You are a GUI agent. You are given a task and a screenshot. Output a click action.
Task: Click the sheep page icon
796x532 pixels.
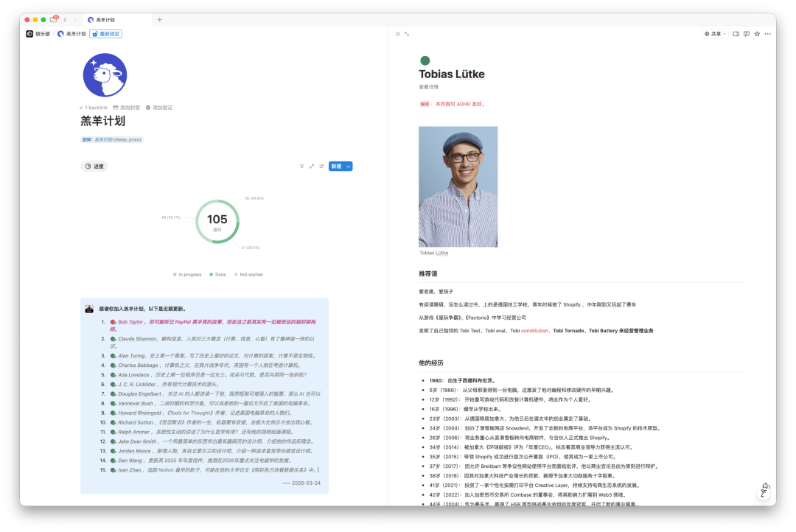(x=105, y=75)
